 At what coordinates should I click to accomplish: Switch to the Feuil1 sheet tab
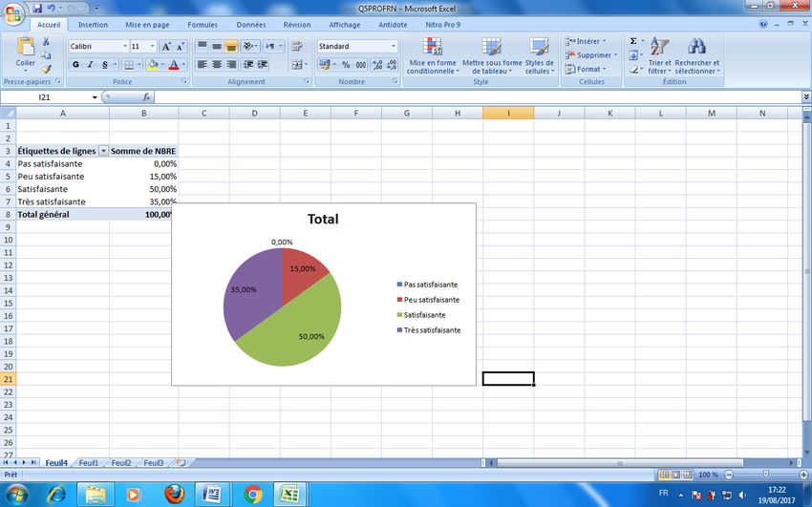coord(89,462)
